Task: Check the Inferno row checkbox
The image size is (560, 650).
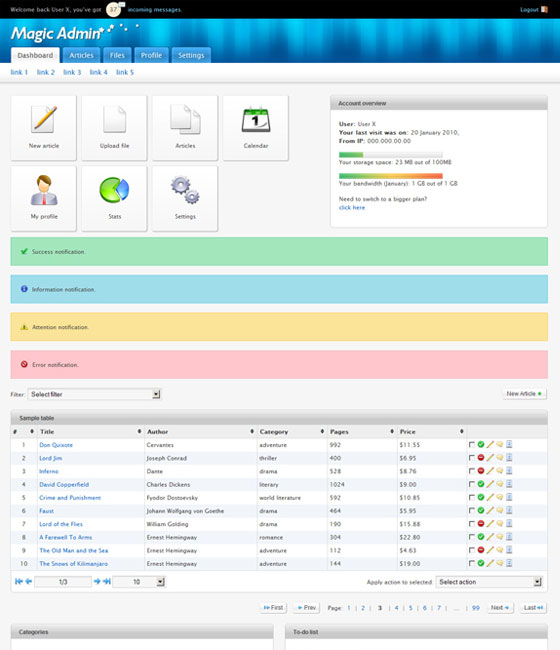Action: click(472, 471)
